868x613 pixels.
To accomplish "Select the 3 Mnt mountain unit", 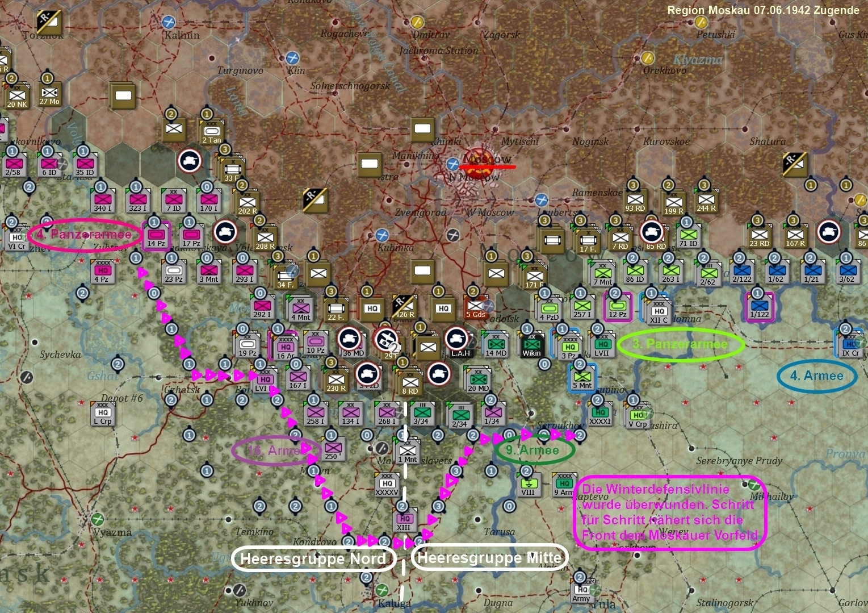I will (209, 271).
